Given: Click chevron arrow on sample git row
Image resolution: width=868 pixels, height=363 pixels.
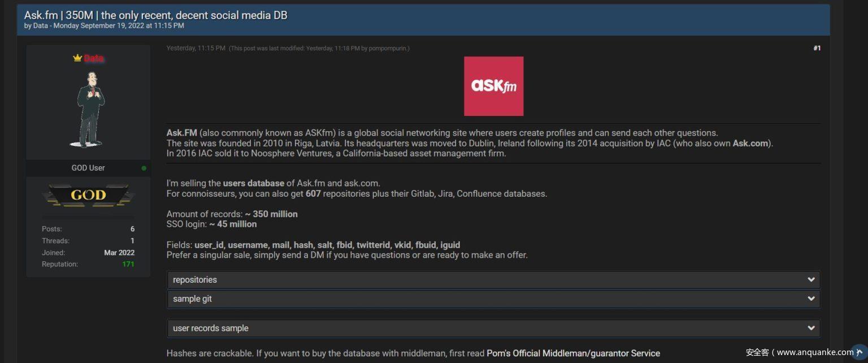Looking at the screenshot, I should [x=811, y=299].
